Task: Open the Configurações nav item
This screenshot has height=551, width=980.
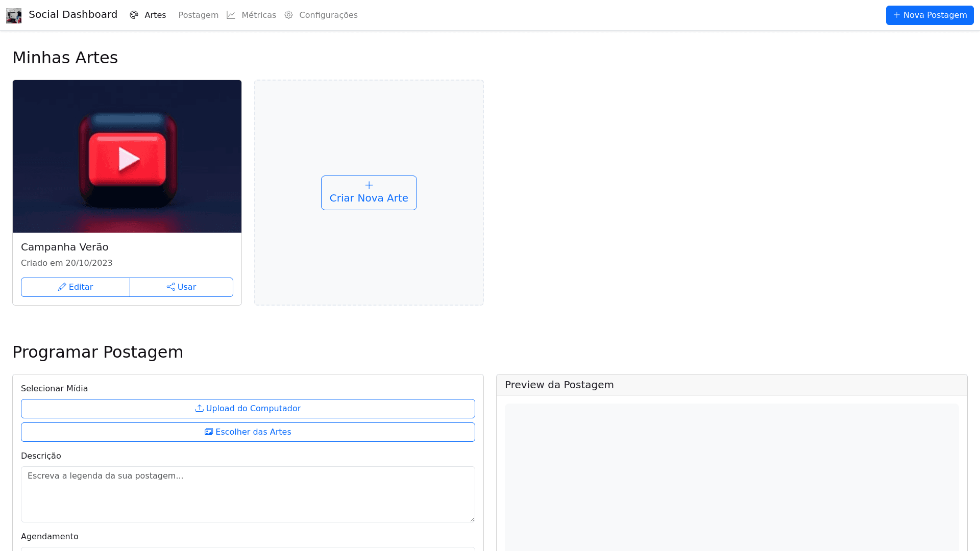Action: (x=328, y=15)
